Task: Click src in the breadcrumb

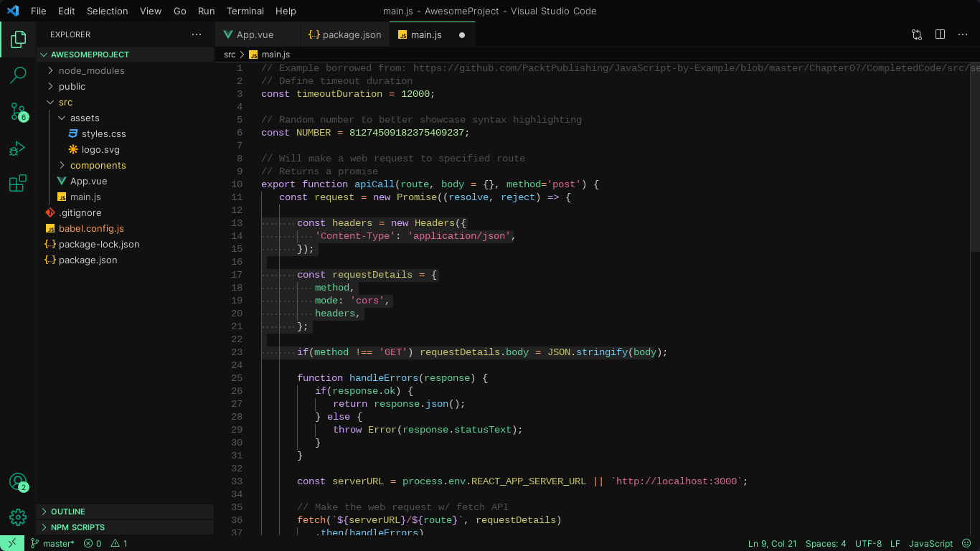Action: [230, 55]
